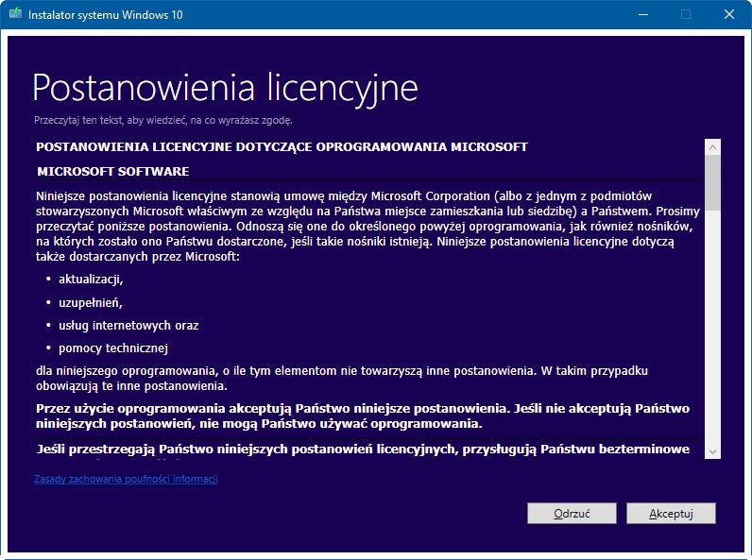The image size is (752, 560).
Task: Click the paragraph starting Niniejsze postanowienia licencyjne stanowią
Action: point(367,227)
